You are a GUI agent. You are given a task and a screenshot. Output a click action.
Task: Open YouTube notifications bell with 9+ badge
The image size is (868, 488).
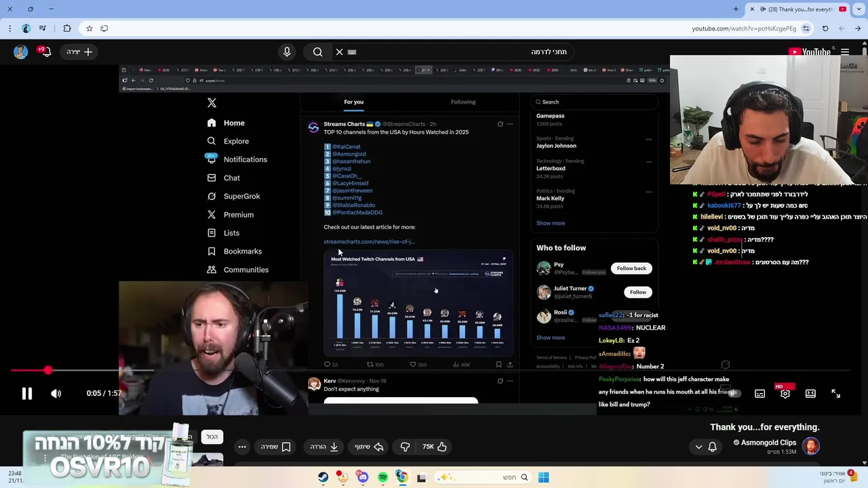coord(45,52)
